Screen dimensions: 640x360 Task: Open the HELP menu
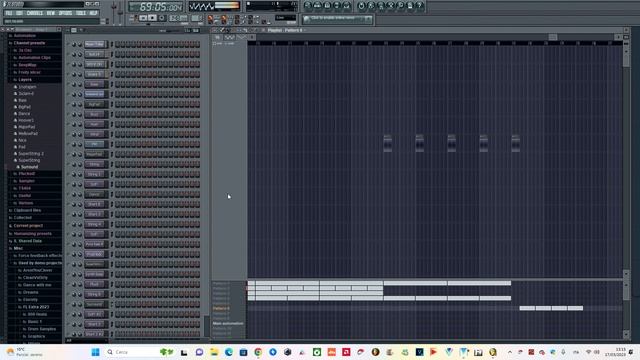tap(93, 13)
